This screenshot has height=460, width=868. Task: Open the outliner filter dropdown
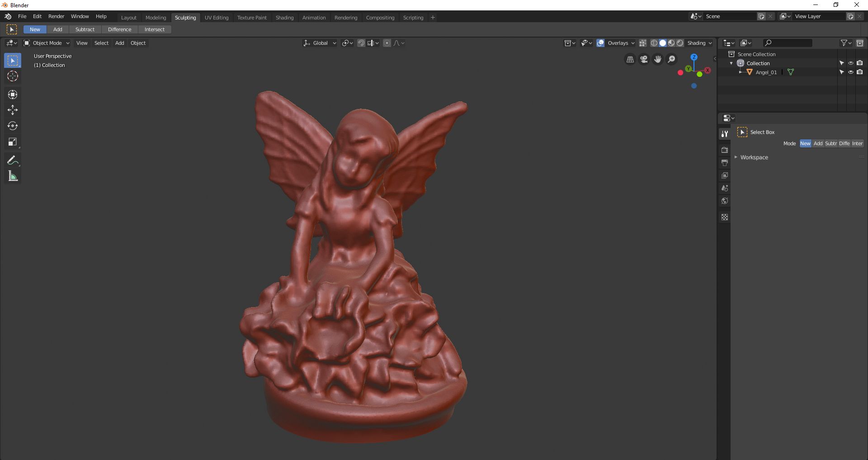tap(846, 43)
